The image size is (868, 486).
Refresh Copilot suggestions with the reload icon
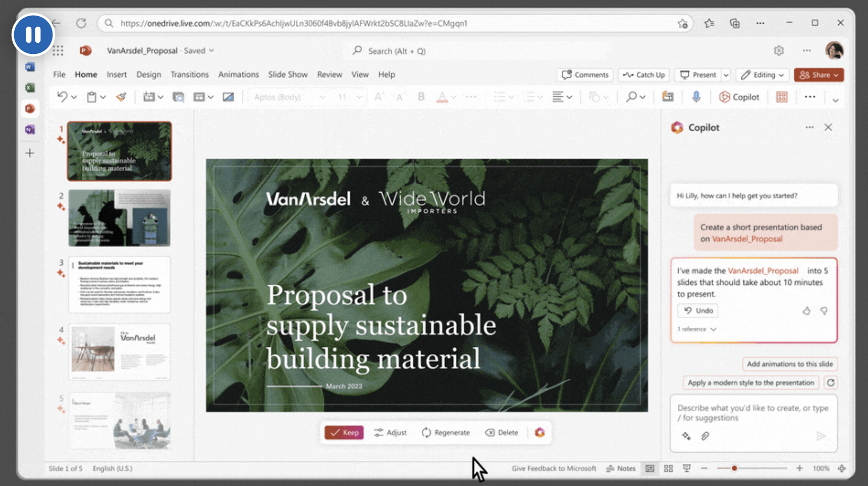click(831, 383)
